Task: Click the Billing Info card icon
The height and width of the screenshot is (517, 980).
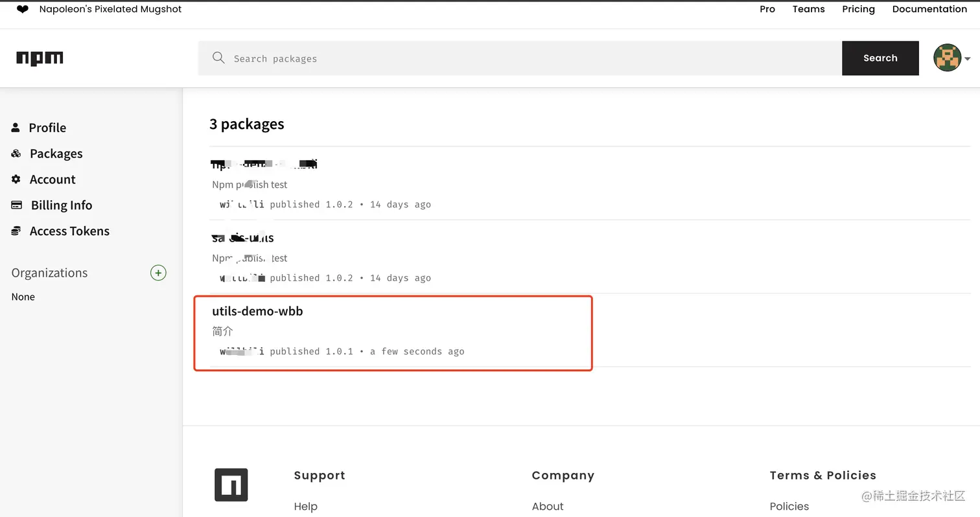Action: click(x=17, y=205)
